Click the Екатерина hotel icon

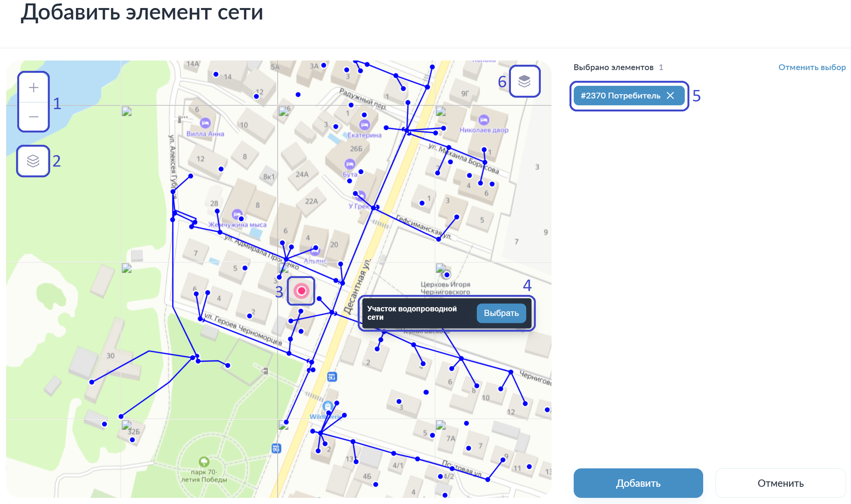point(364,125)
